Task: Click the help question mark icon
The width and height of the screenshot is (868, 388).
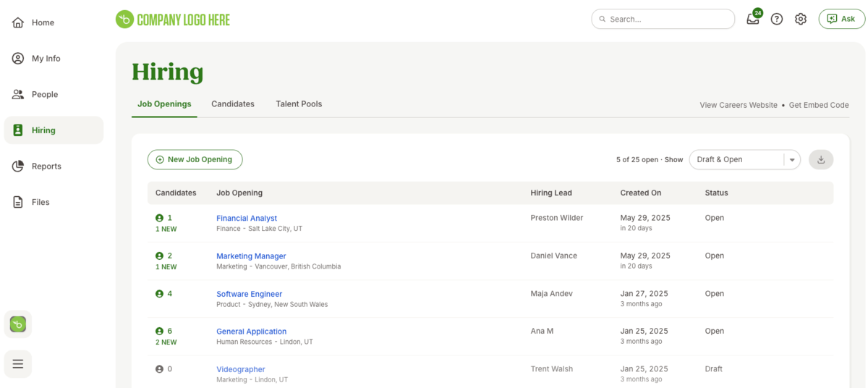Action: [x=777, y=20]
